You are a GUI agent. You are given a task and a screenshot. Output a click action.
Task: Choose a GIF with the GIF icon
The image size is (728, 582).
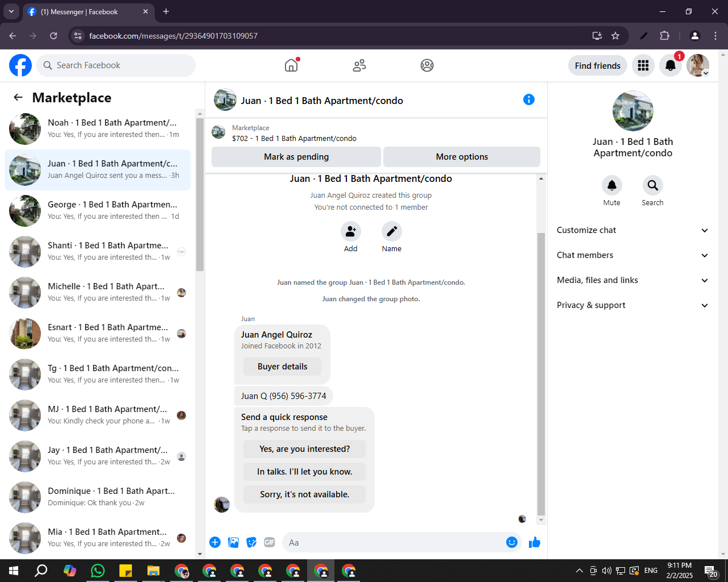(270, 542)
